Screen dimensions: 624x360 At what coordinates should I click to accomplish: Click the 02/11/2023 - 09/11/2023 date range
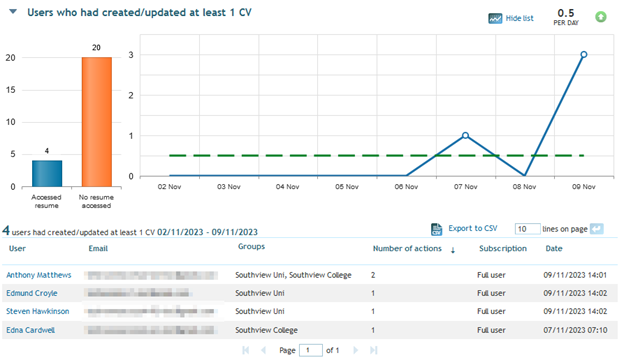click(207, 232)
